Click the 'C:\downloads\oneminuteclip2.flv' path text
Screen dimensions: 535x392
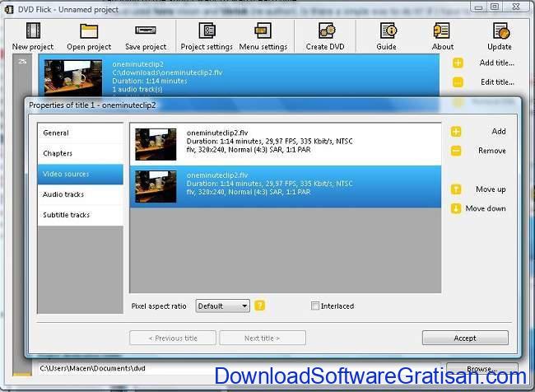(x=167, y=72)
